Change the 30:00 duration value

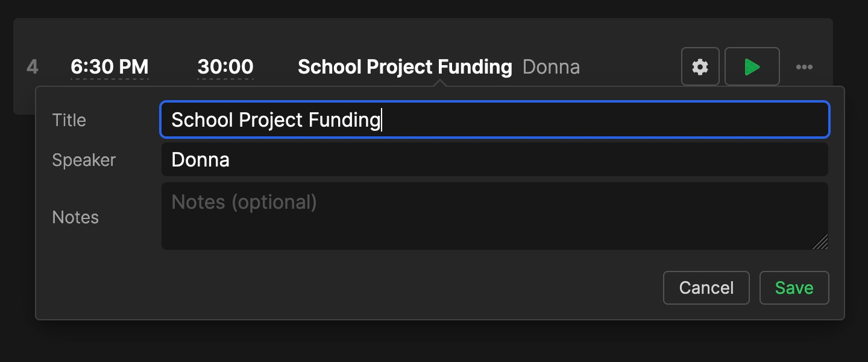coord(225,67)
